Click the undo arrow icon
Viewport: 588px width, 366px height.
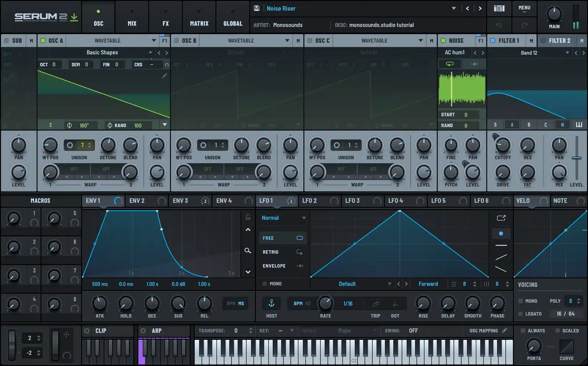tap(499, 25)
